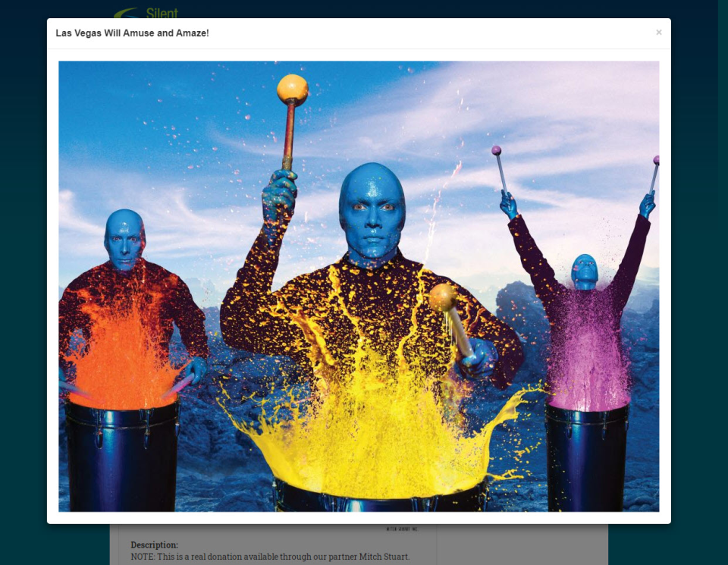The width and height of the screenshot is (728, 565).
Task: Close the Las Vegas image dialog
Action: pos(658,33)
